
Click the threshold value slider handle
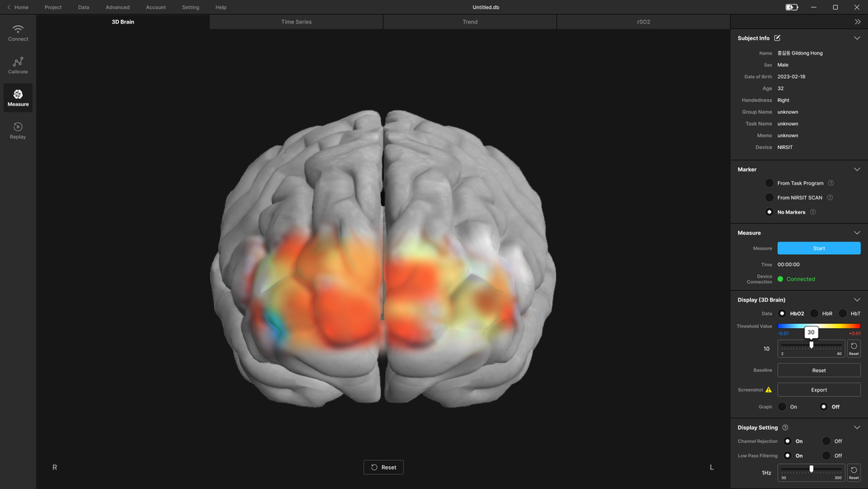[x=811, y=344]
